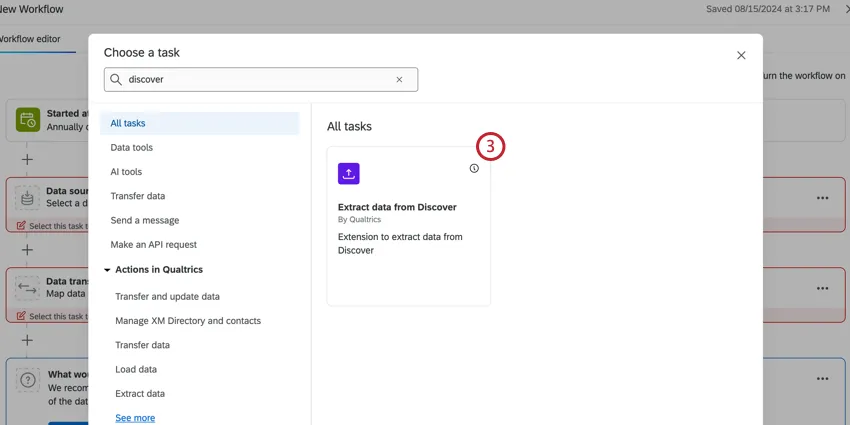This screenshot has width=850, height=425.
Task: Click the magnifying glass search icon
Action: coord(116,80)
